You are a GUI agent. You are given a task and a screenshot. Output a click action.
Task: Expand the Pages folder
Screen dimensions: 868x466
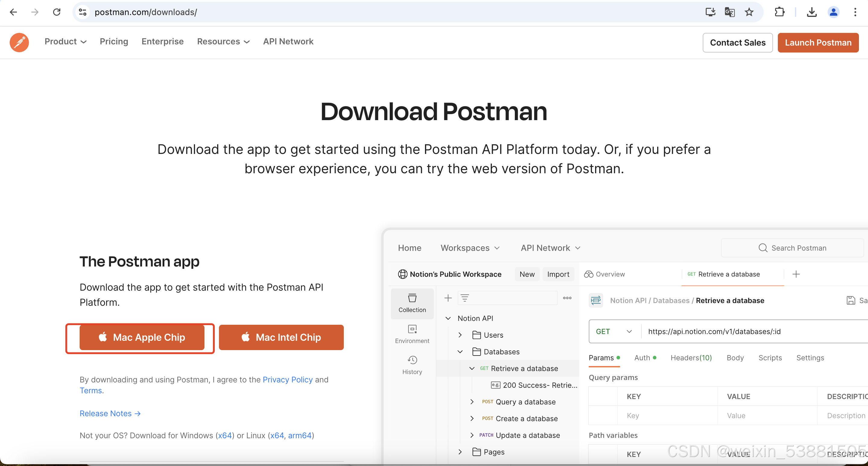point(460,452)
